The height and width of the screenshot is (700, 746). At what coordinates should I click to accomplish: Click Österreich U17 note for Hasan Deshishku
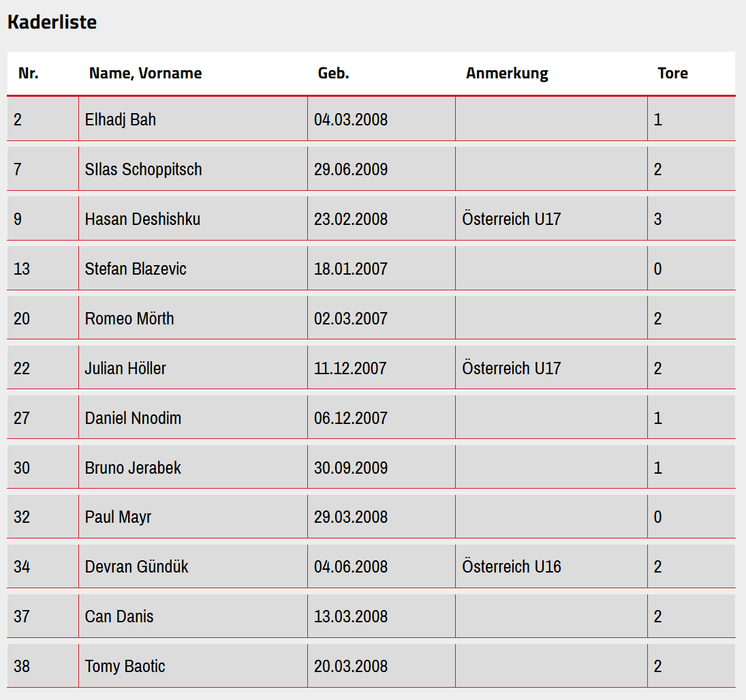[511, 219]
